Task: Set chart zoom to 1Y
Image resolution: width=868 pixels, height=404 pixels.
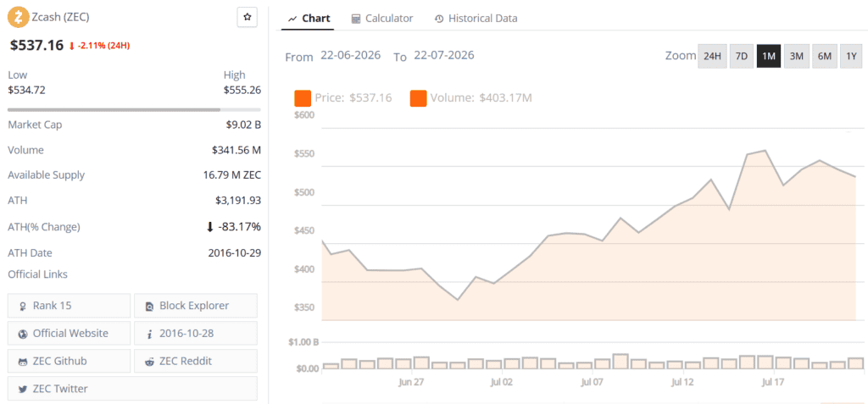Action: coord(851,56)
